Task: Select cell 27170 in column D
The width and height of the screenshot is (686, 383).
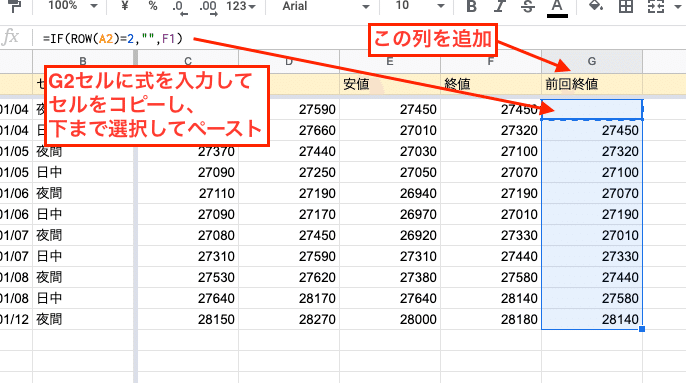Action: pyautogui.click(x=289, y=214)
